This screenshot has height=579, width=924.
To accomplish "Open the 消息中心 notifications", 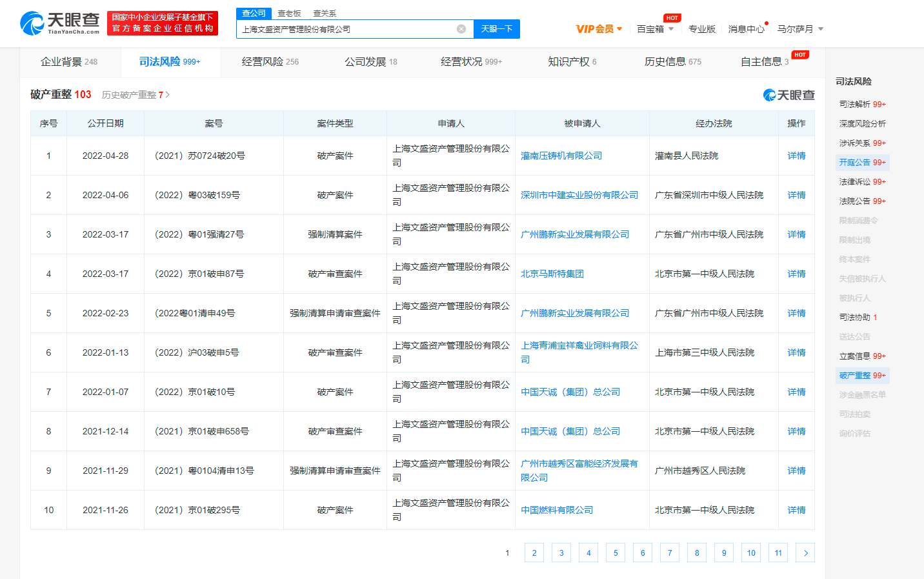I will tap(747, 29).
